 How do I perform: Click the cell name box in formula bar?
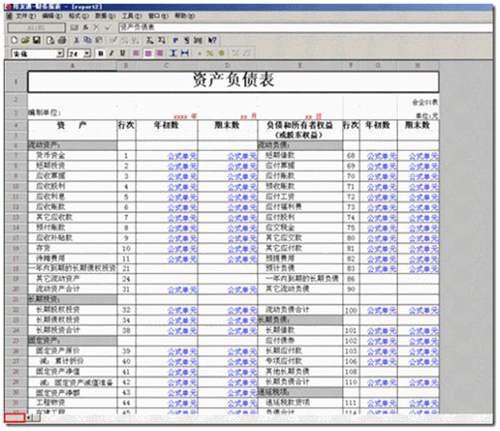(37, 28)
